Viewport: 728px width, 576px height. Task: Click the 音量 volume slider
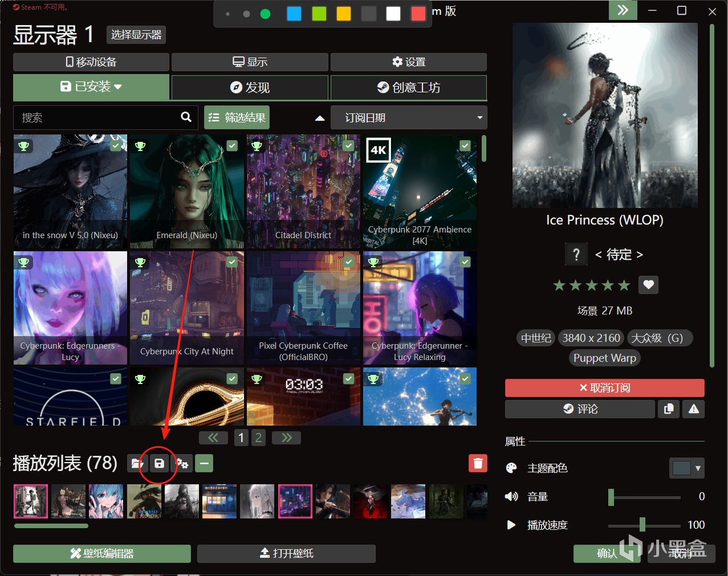pos(644,497)
